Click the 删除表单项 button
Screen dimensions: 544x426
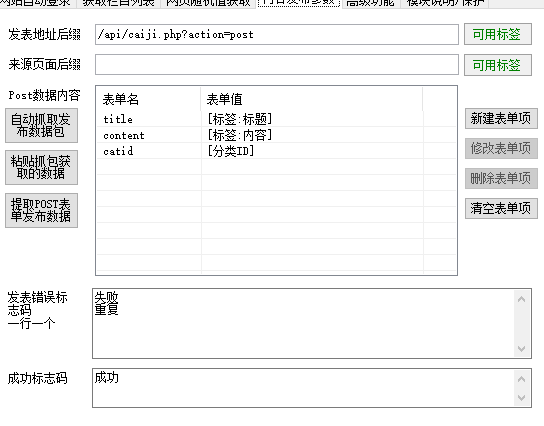pos(501,178)
